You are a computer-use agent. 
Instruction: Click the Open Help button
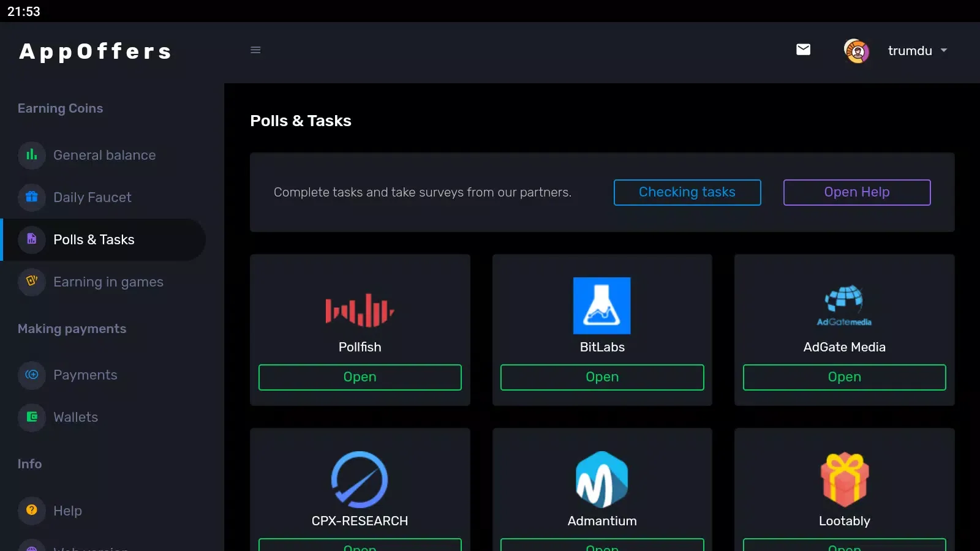tap(856, 192)
